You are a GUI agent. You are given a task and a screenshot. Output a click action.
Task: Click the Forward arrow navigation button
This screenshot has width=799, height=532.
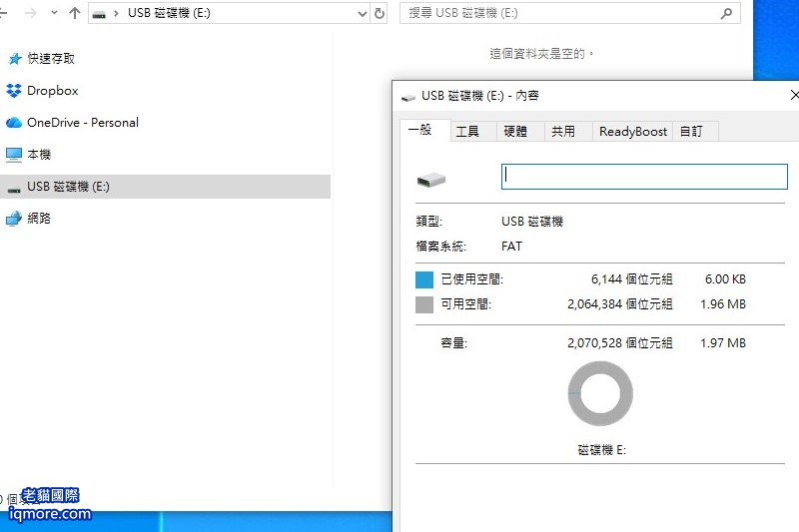(31, 13)
